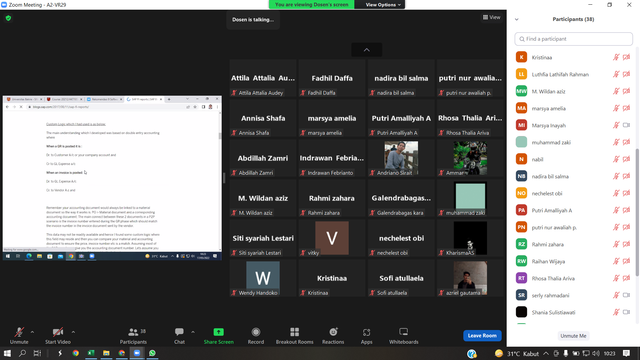Click the Leave Room button
This screenshot has width=640, height=360.
[482, 336]
